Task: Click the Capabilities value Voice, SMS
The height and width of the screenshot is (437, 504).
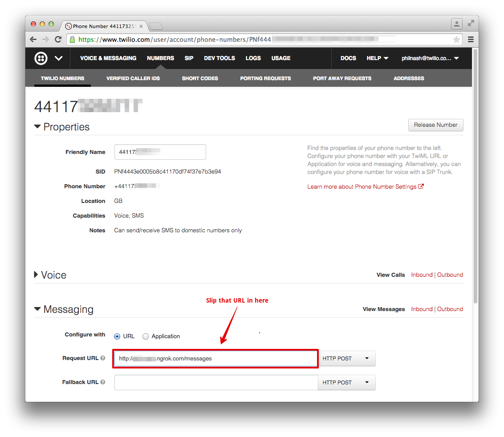Action: [129, 216]
